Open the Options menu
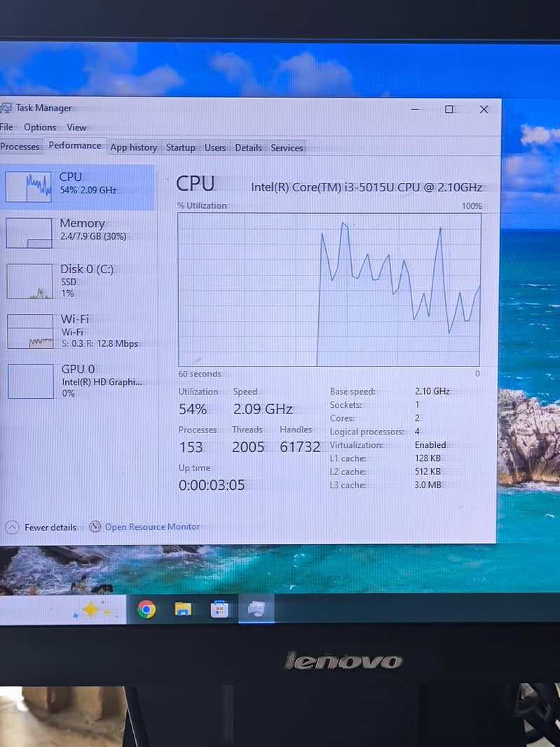Viewport: 560px width, 747px height. (x=40, y=128)
